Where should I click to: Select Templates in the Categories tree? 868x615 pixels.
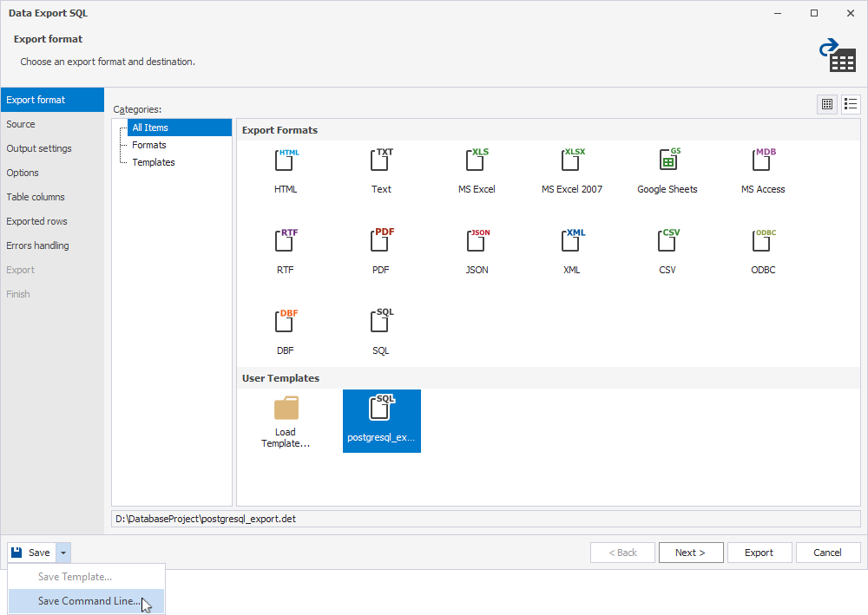[154, 162]
